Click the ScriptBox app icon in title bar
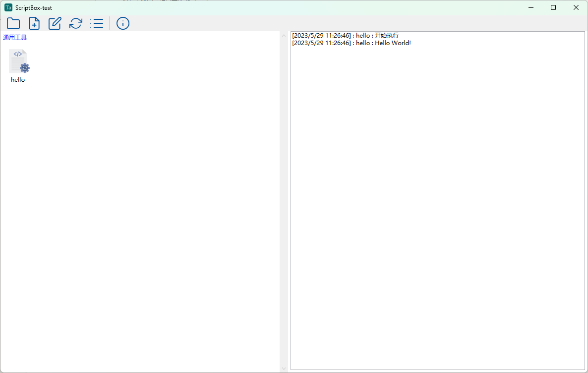Viewport: 588px width, 373px height. click(8, 7)
